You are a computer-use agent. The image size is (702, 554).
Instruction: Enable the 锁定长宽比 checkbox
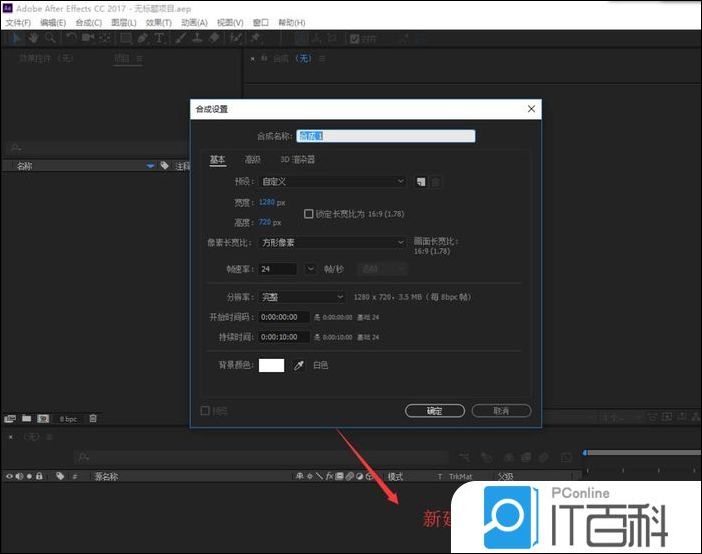[308, 213]
